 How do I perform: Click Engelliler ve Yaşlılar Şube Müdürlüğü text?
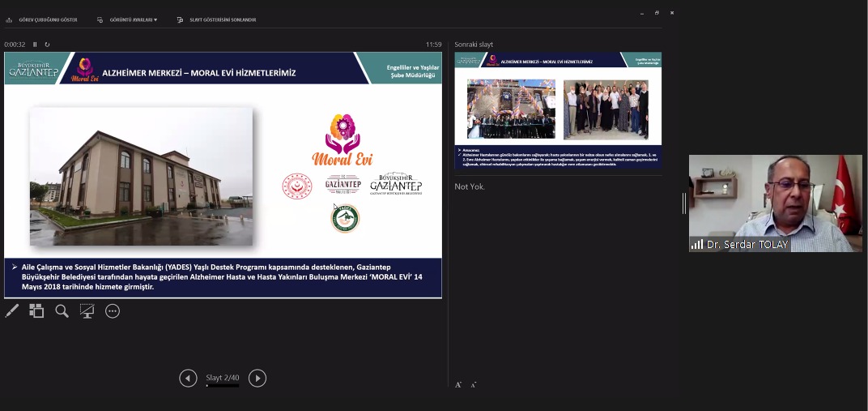tap(413, 71)
